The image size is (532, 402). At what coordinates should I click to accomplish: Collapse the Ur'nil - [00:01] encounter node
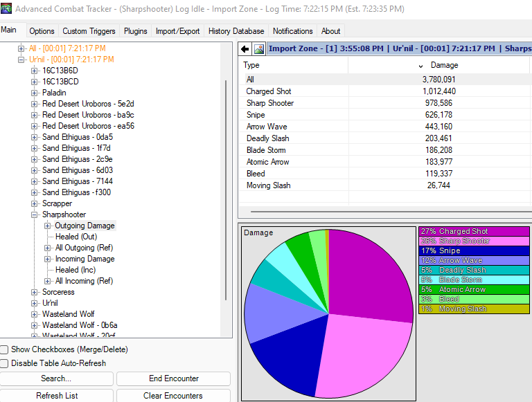click(x=21, y=60)
